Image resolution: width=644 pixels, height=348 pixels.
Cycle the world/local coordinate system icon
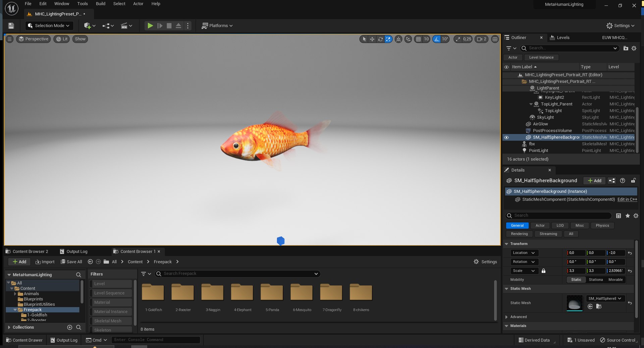tap(398, 39)
